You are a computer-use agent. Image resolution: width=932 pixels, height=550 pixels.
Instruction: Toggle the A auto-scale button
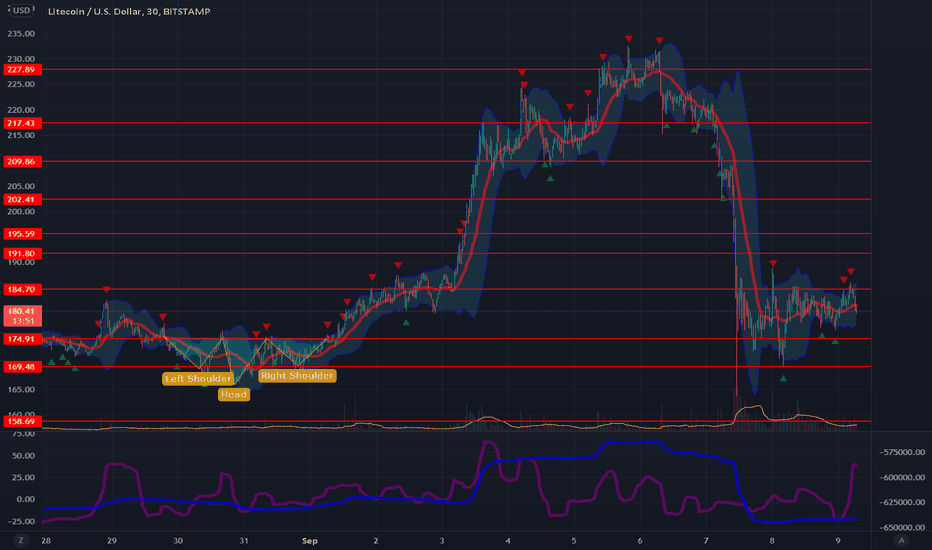902,540
